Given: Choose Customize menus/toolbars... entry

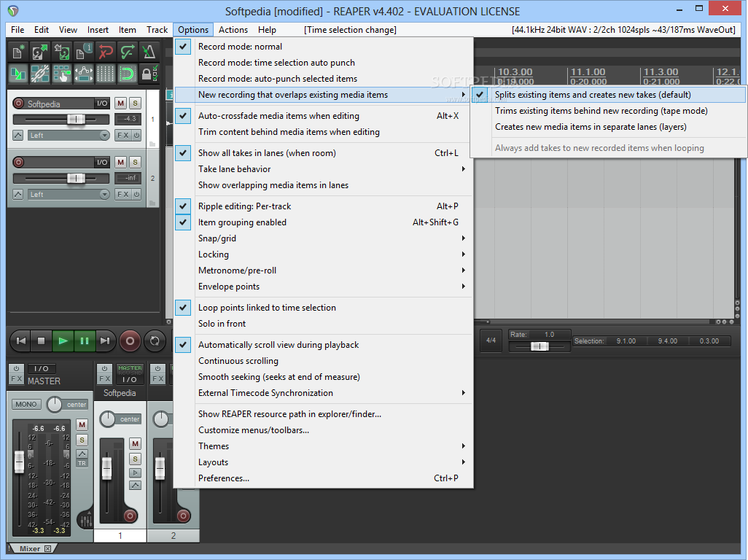Looking at the screenshot, I should pyautogui.click(x=324, y=430).
